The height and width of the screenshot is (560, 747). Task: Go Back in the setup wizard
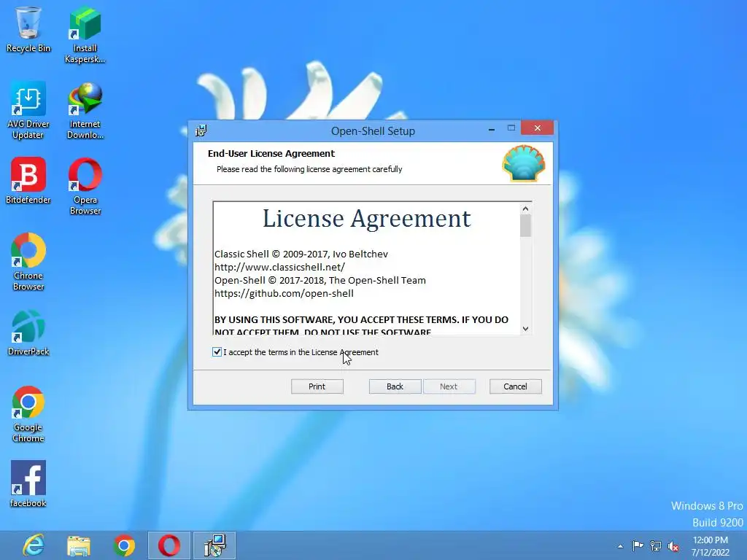(x=395, y=386)
